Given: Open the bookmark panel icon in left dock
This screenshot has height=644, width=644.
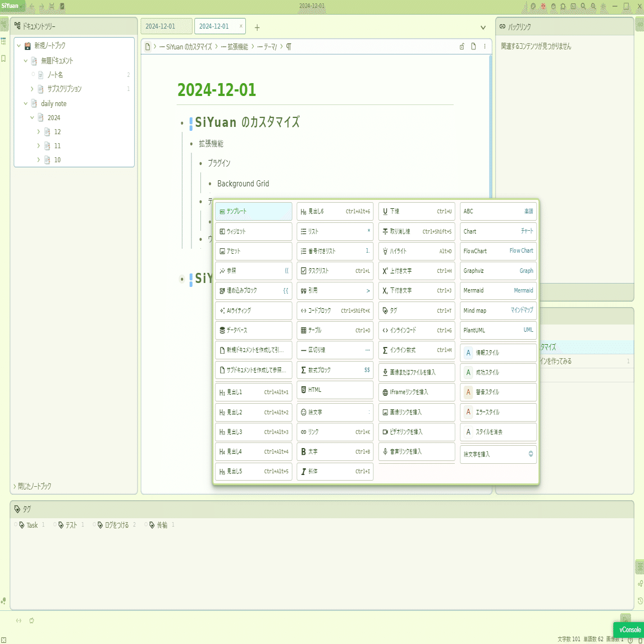Looking at the screenshot, I should tap(4, 59).
